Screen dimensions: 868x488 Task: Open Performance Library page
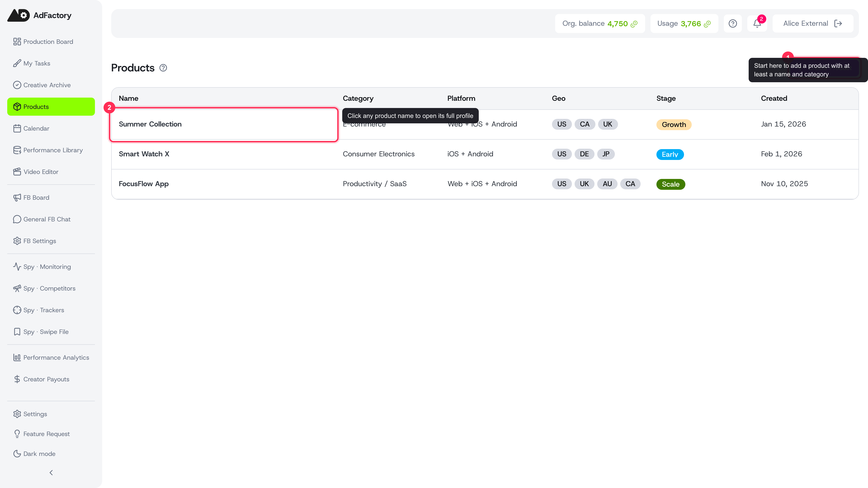(x=51, y=150)
